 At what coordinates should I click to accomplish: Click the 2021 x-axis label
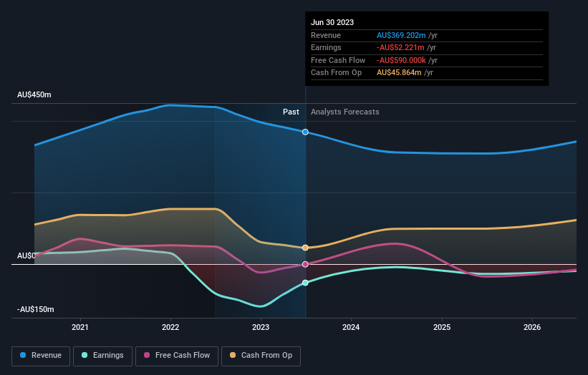click(80, 327)
